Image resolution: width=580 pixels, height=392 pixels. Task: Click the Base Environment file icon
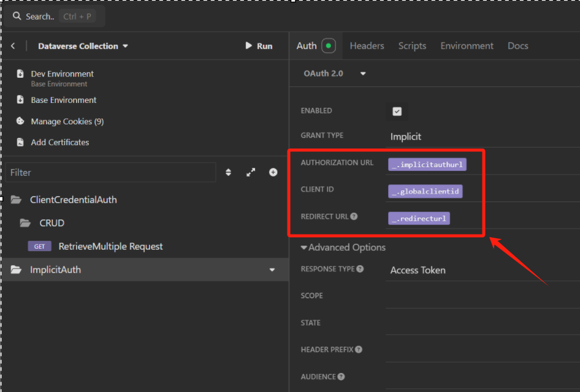pyautogui.click(x=20, y=100)
